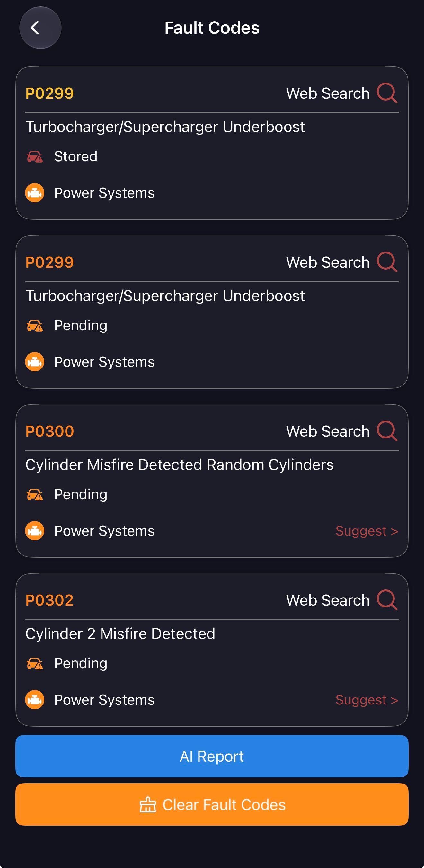Screen dimensions: 424x868
Task: Click magnifier icon on P0300 card
Action: tap(387, 431)
